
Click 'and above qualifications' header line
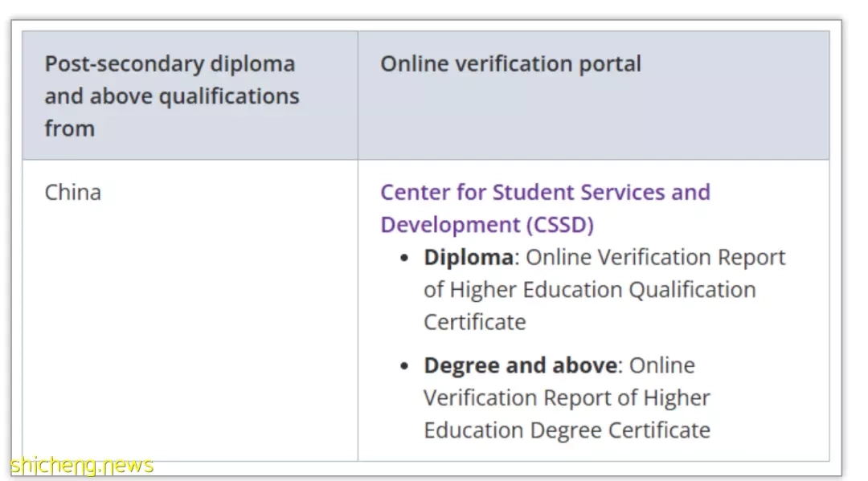172,96
